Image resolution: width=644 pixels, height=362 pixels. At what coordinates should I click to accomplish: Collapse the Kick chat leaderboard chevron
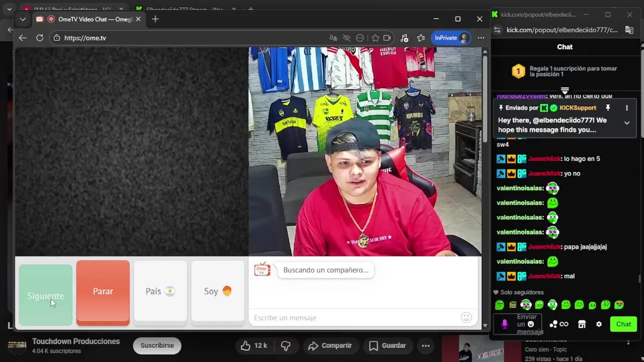[x=565, y=90]
